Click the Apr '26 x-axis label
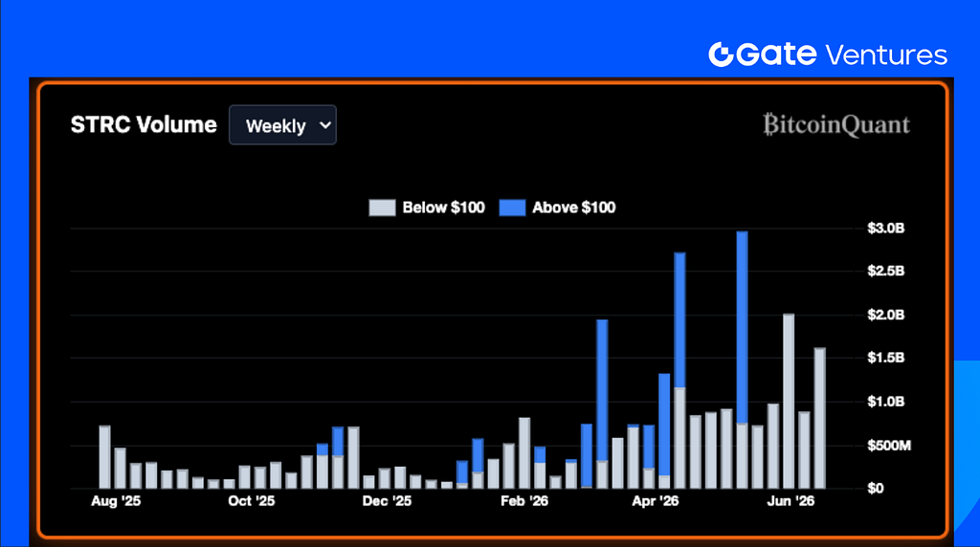Image resolution: width=980 pixels, height=547 pixels. [655, 501]
